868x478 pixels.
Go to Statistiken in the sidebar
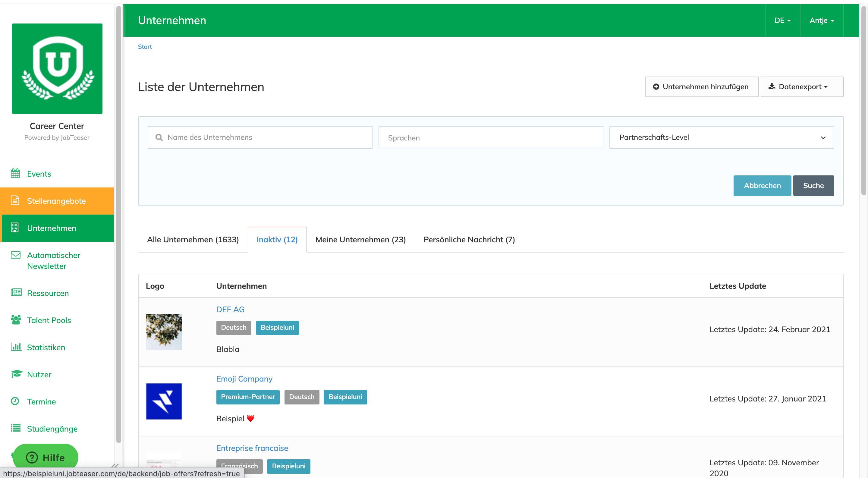[x=57, y=347]
